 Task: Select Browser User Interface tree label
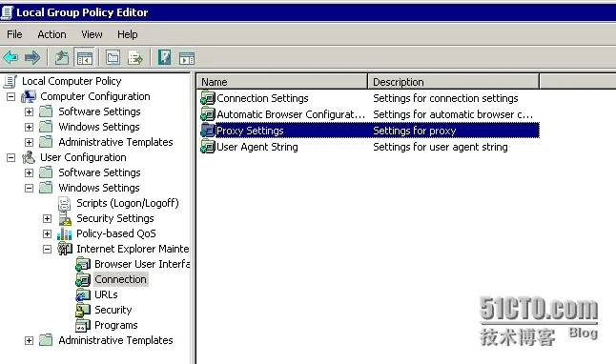click(x=142, y=264)
